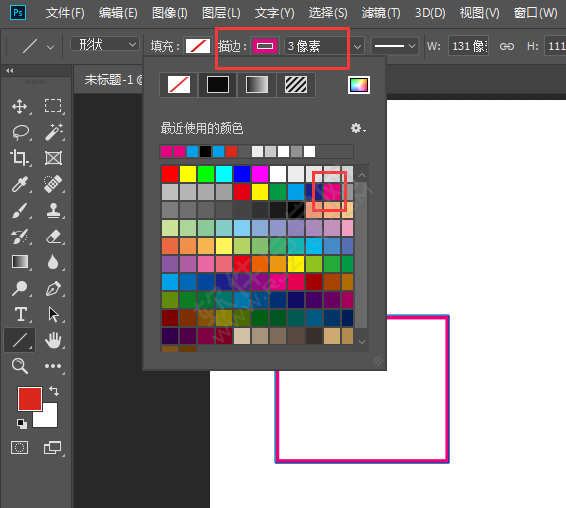This screenshot has height=508, width=566.
Task: Open the 滤镜(T) menu
Action: pos(381,13)
